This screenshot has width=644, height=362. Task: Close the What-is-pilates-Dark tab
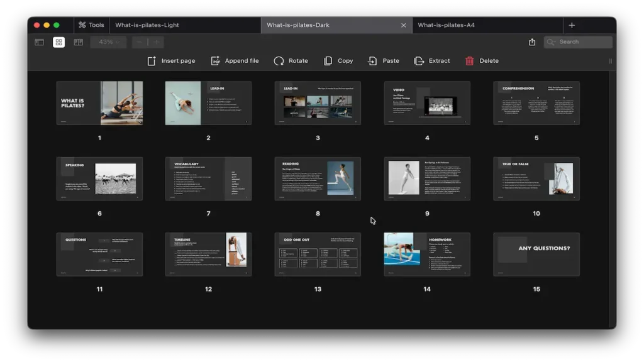[404, 25]
